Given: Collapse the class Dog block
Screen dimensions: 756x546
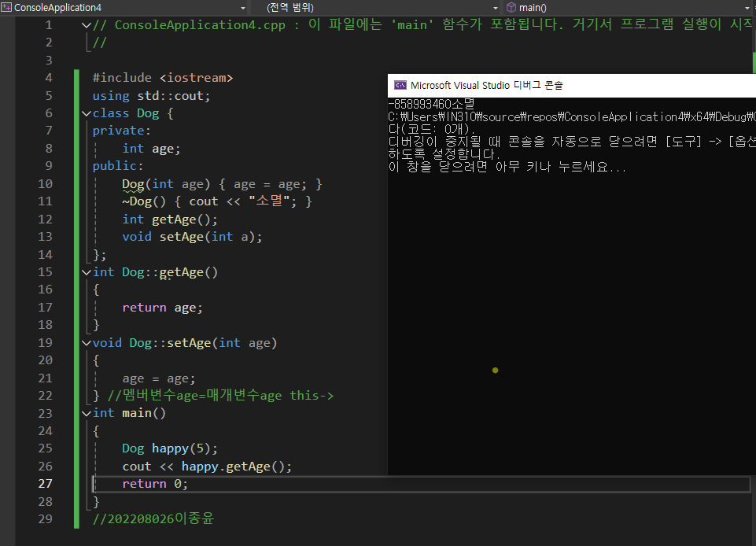Looking at the screenshot, I should [x=87, y=113].
